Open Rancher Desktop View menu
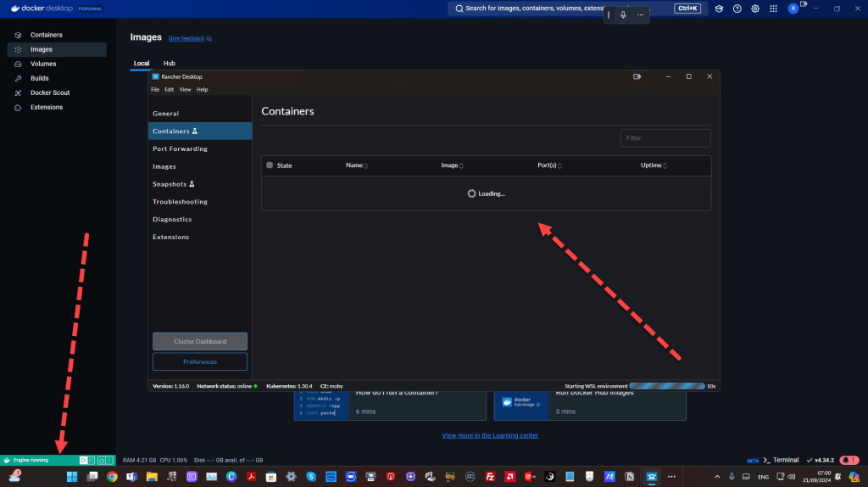The width and height of the screenshot is (868, 487). tap(185, 89)
